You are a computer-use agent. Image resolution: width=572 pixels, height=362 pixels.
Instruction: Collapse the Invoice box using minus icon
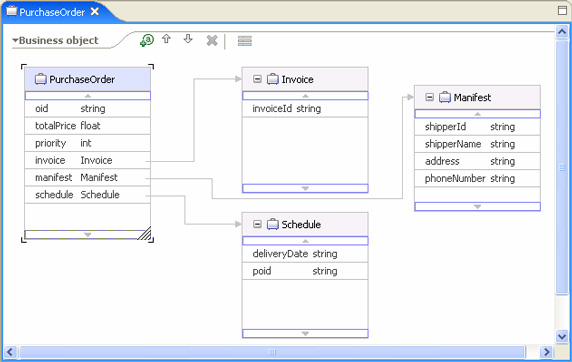coord(257,79)
